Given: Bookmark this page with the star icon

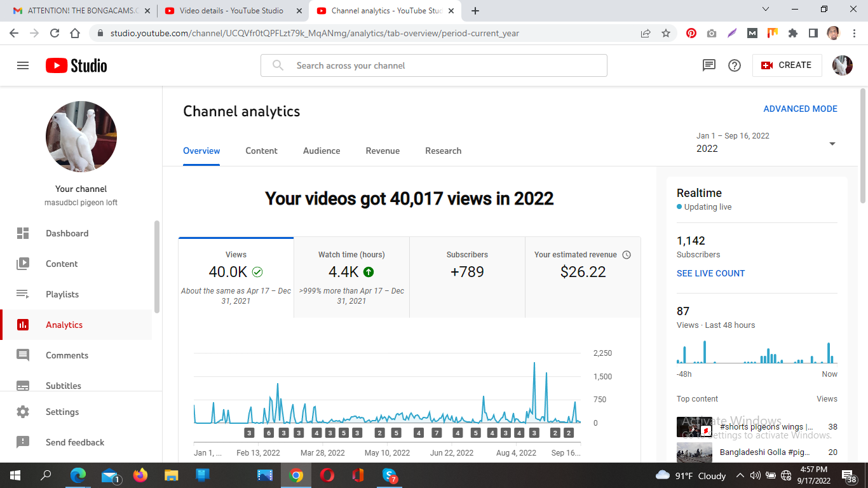Looking at the screenshot, I should [666, 33].
